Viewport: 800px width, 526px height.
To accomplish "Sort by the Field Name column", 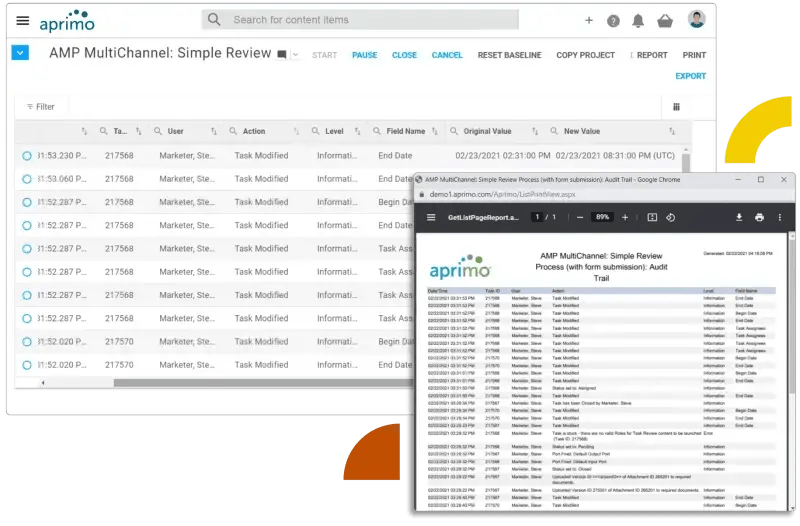I will tap(435, 131).
